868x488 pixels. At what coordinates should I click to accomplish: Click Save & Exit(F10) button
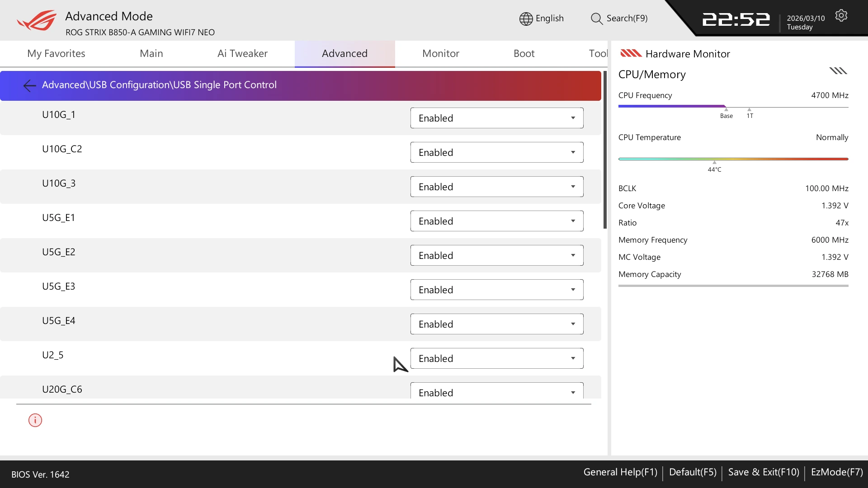click(764, 472)
